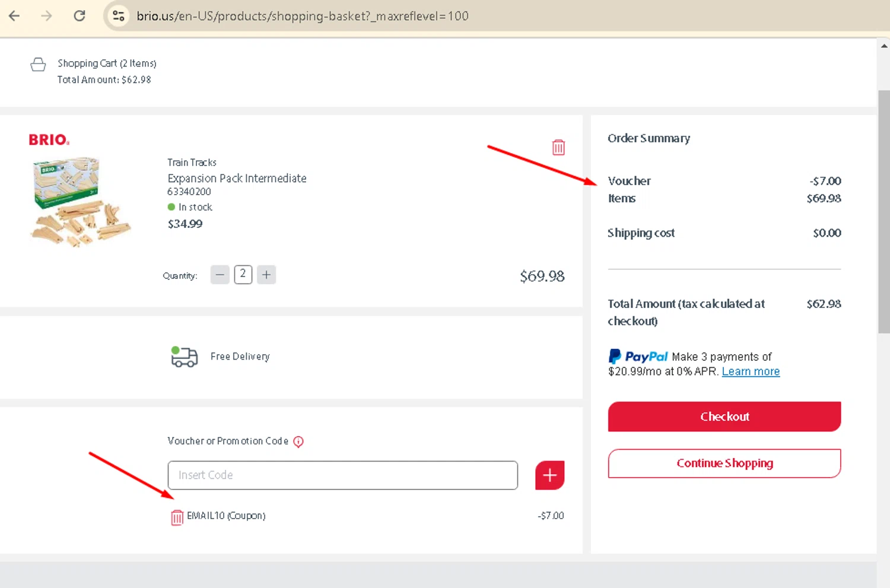Increase quantity with the plus button

(266, 275)
